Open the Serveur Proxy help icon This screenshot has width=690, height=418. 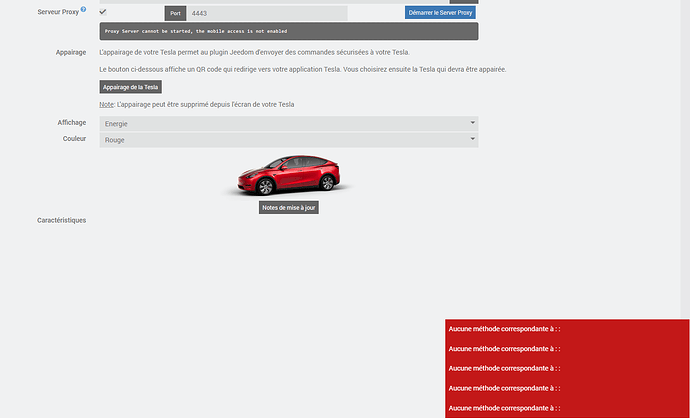pos(83,9)
